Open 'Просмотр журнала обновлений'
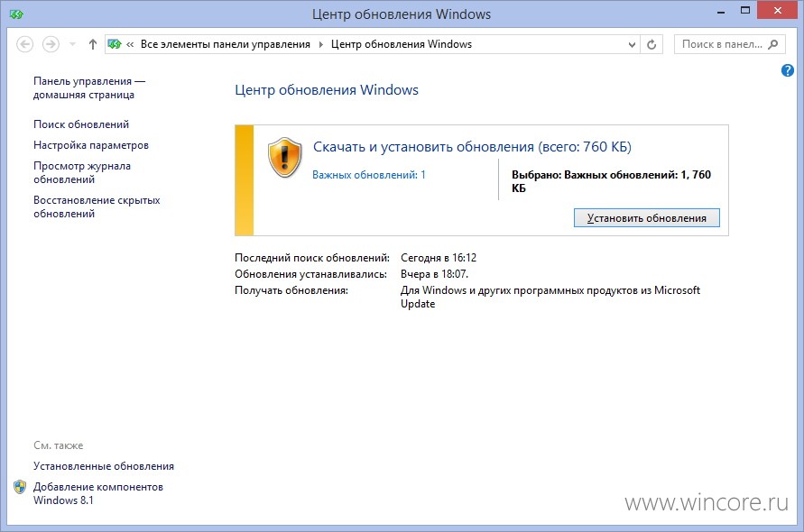 tap(82, 173)
